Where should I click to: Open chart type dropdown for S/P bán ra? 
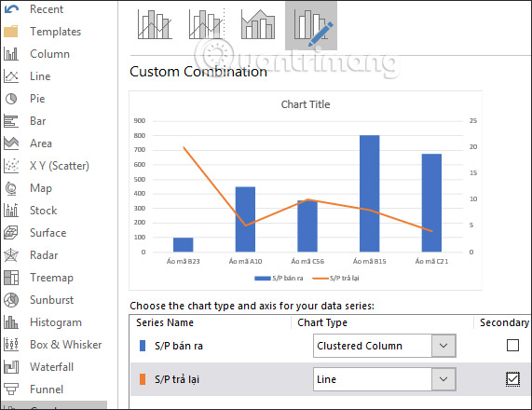(443, 346)
